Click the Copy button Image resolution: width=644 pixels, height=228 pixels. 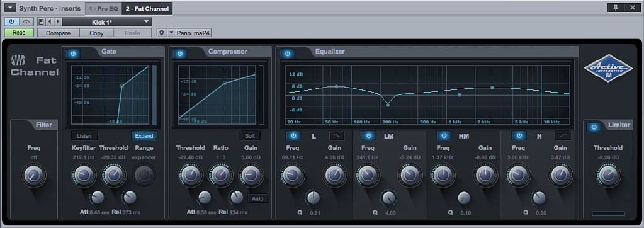[x=96, y=33]
